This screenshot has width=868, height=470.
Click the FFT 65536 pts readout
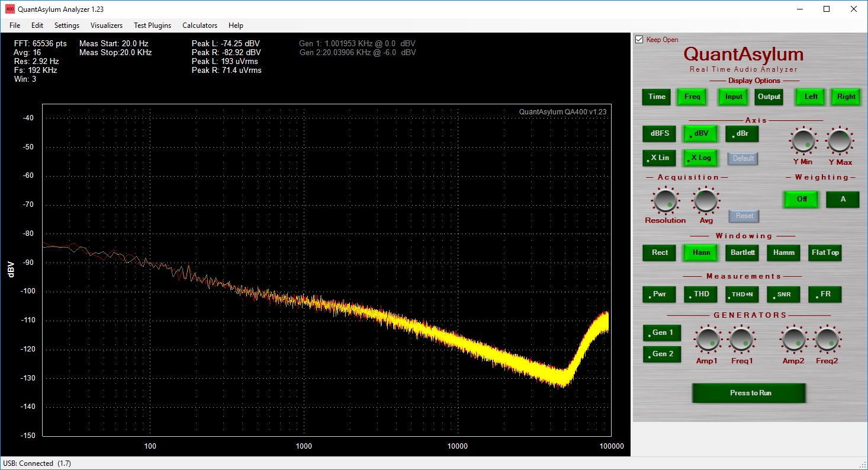pos(40,44)
